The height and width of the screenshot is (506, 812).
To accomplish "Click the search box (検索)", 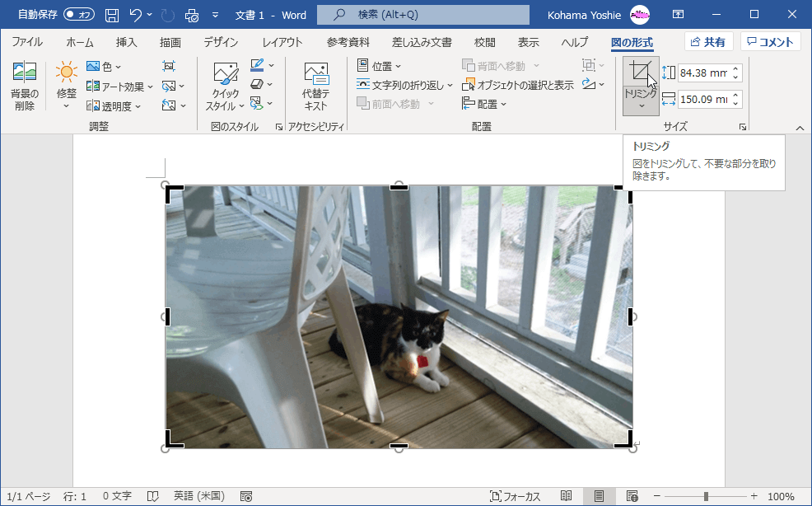I will (x=423, y=15).
